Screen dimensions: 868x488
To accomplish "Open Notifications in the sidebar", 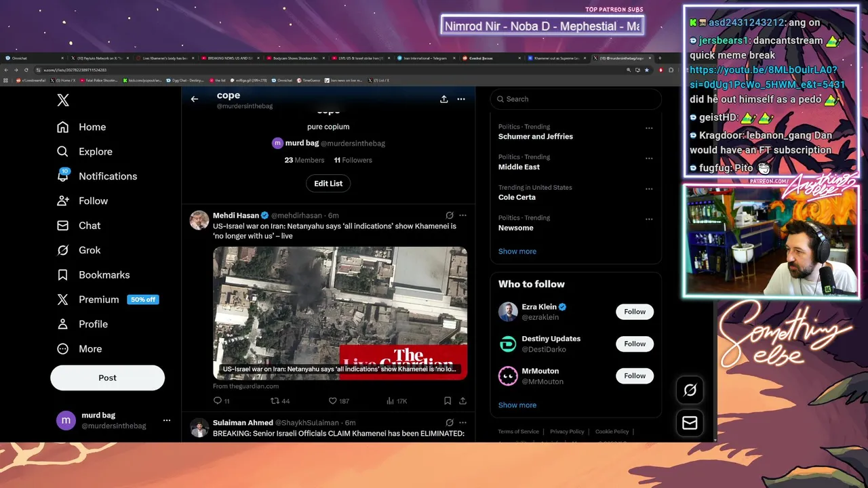I will click(x=97, y=176).
